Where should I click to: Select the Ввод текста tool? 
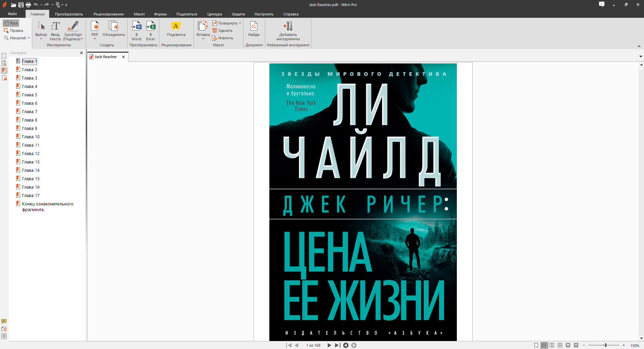point(55,26)
